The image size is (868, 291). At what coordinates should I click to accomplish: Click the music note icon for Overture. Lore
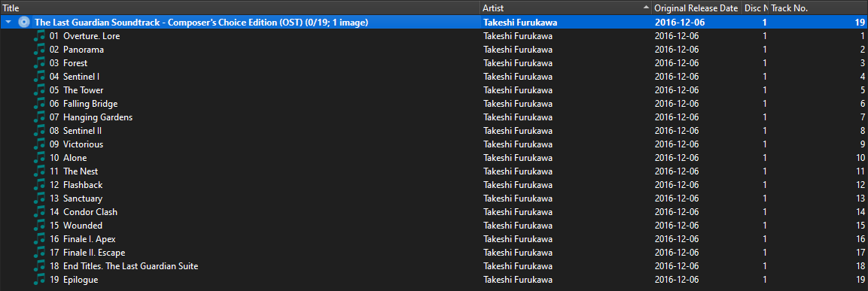coord(38,36)
